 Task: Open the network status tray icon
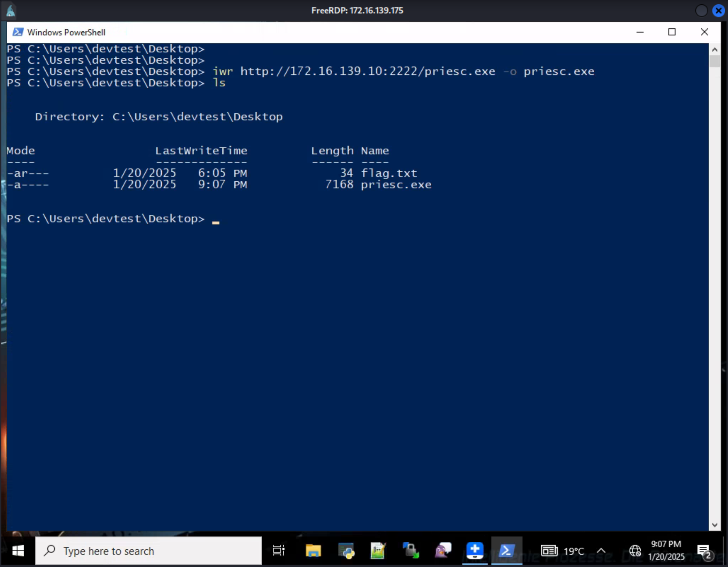pyautogui.click(x=635, y=551)
